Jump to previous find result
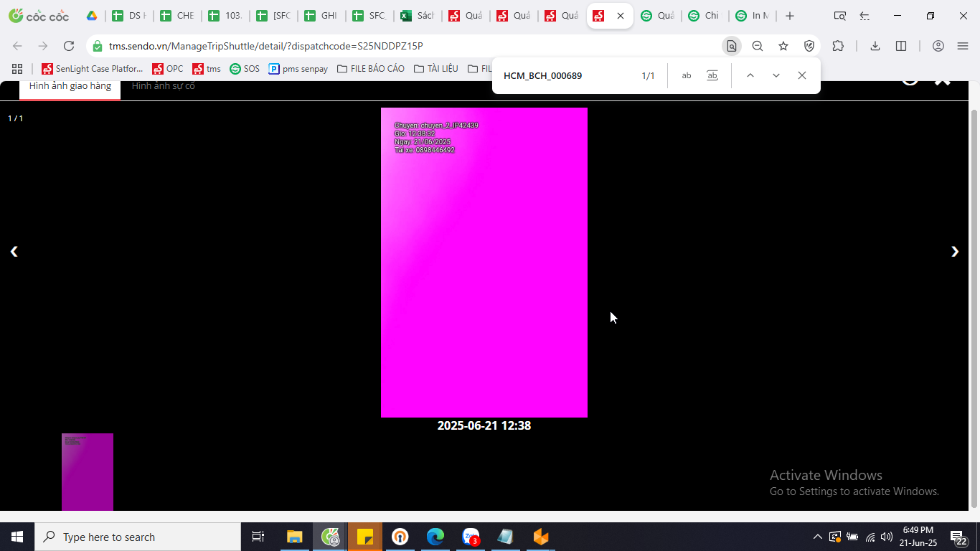Screen dimensions: 980x551 pyautogui.click(x=750, y=75)
